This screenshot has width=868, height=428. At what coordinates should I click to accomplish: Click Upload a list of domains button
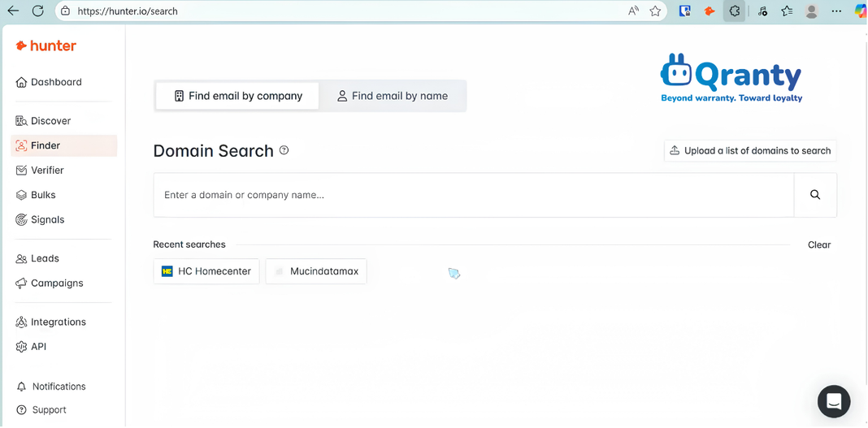tap(750, 151)
